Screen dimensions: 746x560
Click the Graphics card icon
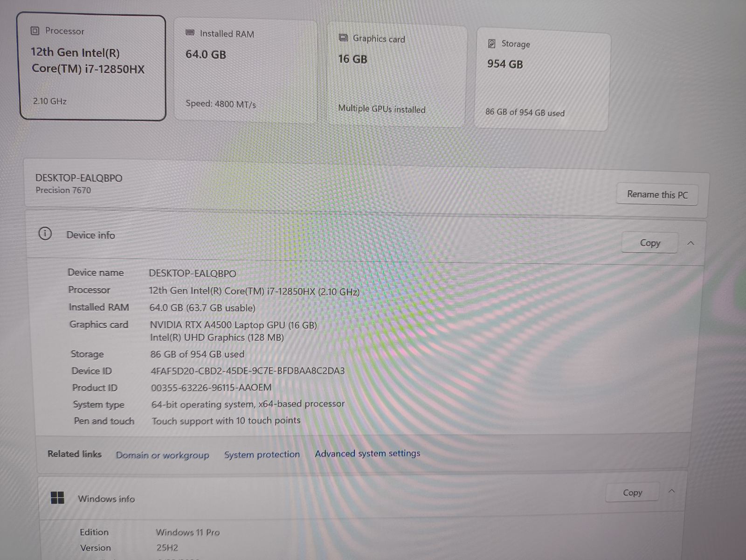[343, 38]
